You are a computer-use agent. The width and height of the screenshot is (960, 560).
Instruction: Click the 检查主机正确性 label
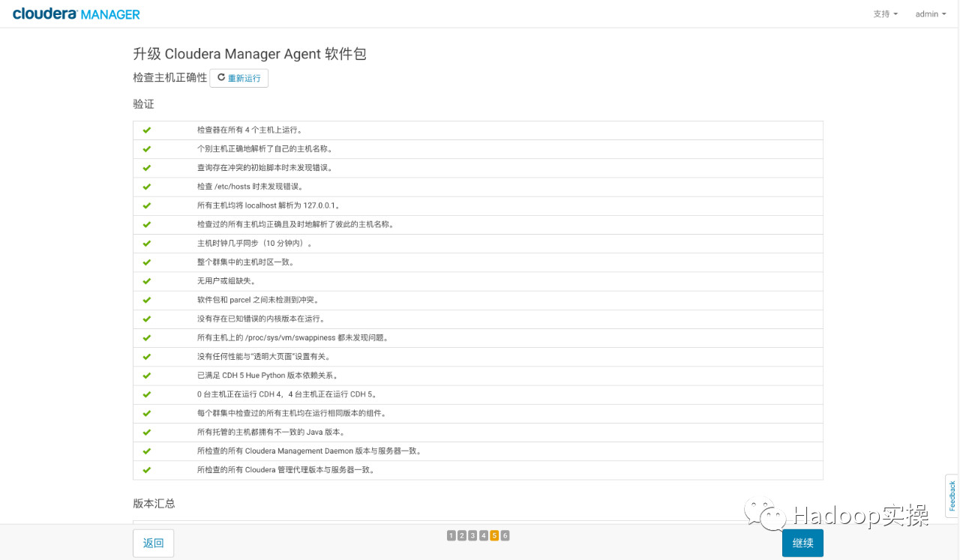click(169, 78)
